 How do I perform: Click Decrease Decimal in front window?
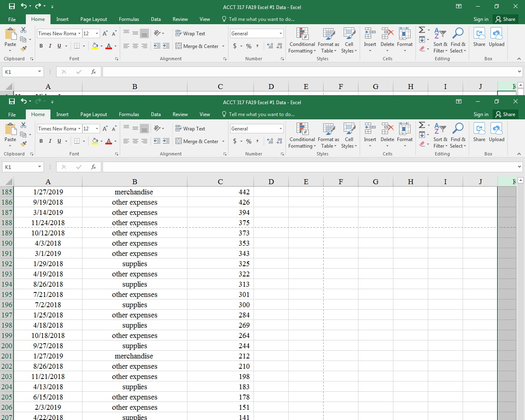click(x=279, y=141)
